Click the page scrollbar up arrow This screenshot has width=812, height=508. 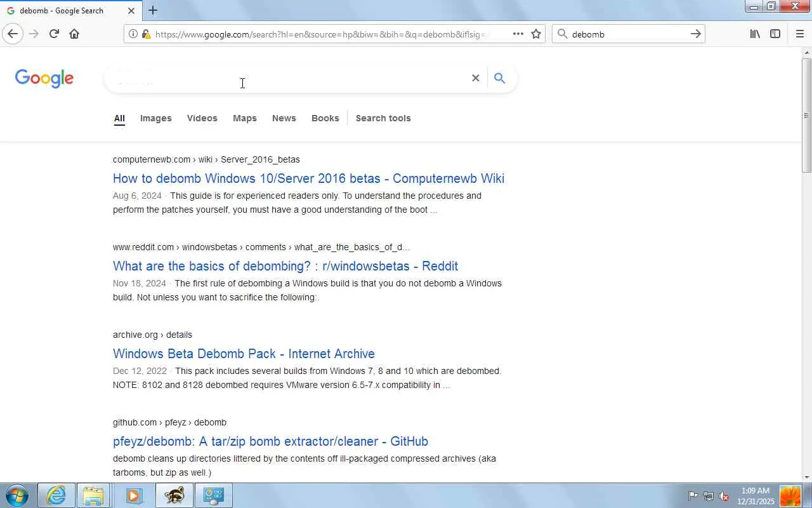807,53
